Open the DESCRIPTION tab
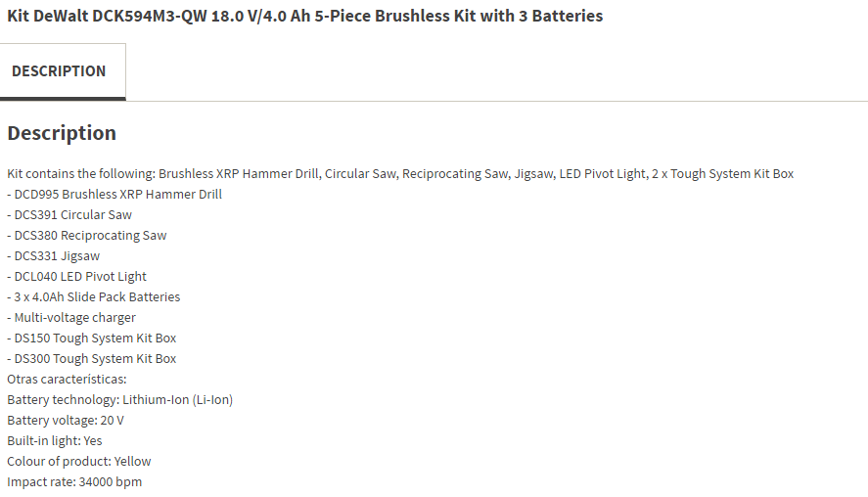Image resolution: width=868 pixels, height=497 pixels. tap(59, 71)
